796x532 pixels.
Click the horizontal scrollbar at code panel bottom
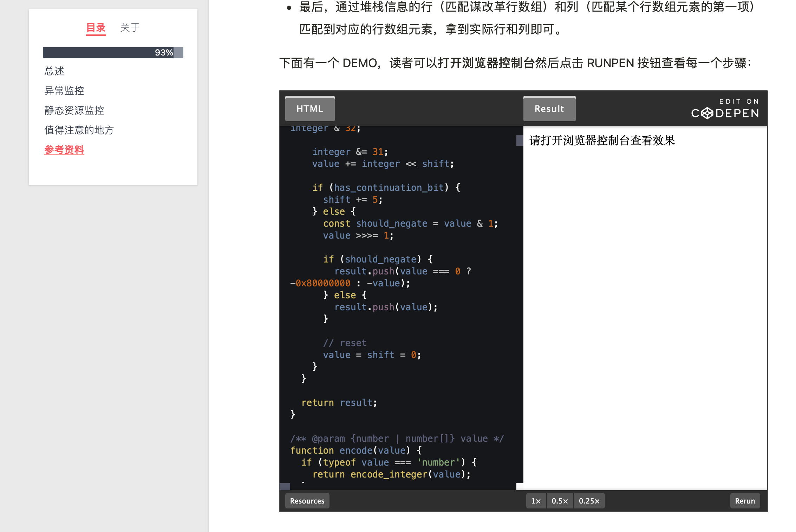click(285, 487)
